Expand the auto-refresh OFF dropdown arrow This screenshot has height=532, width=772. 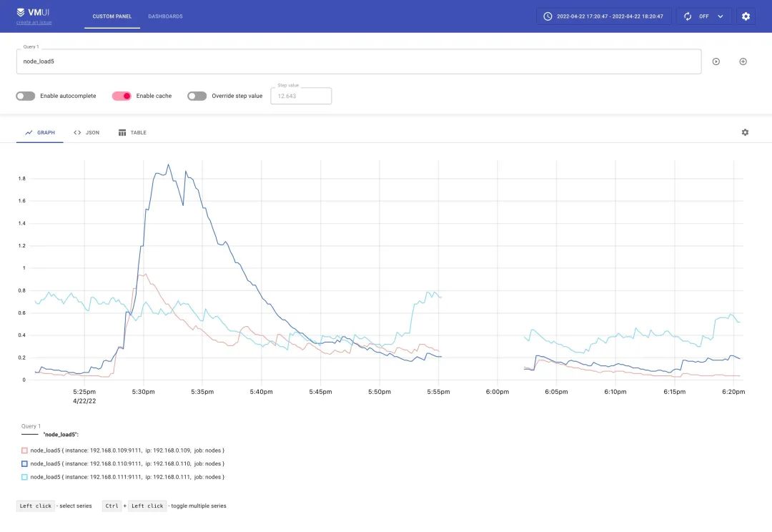pyautogui.click(x=720, y=16)
